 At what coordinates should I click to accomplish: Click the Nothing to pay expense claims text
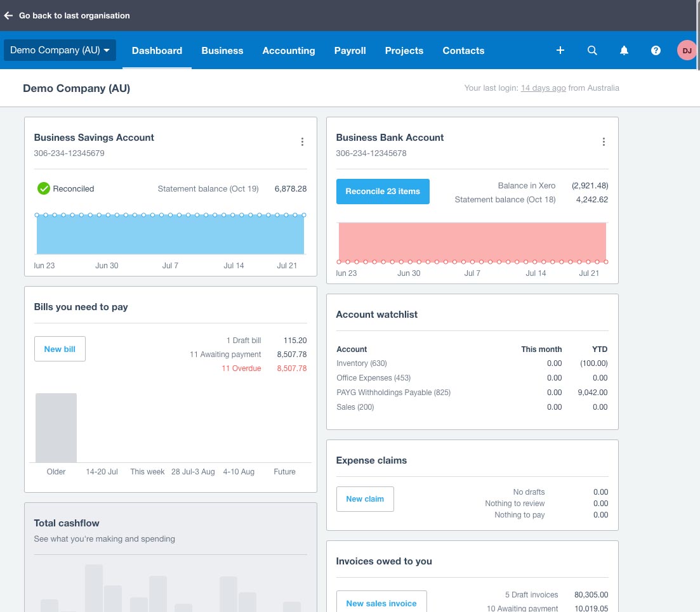point(520,515)
